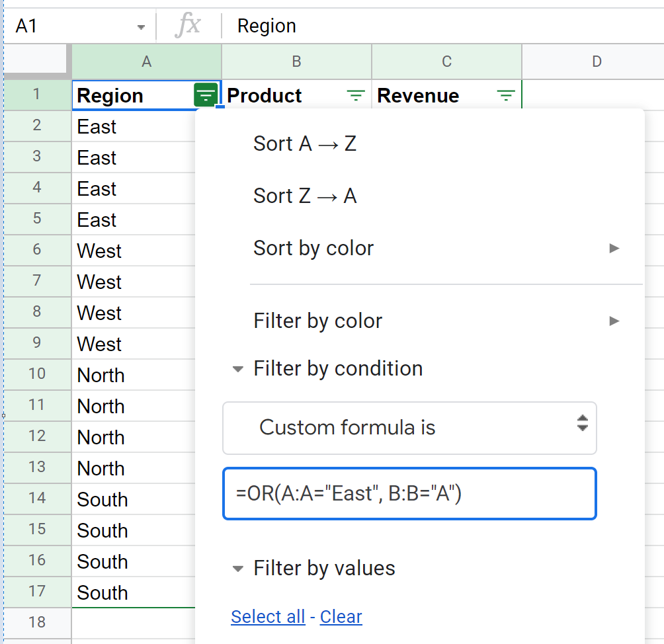Click the custom formula input field
This screenshot has height=644, width=664.
click(x=410, y=494)
